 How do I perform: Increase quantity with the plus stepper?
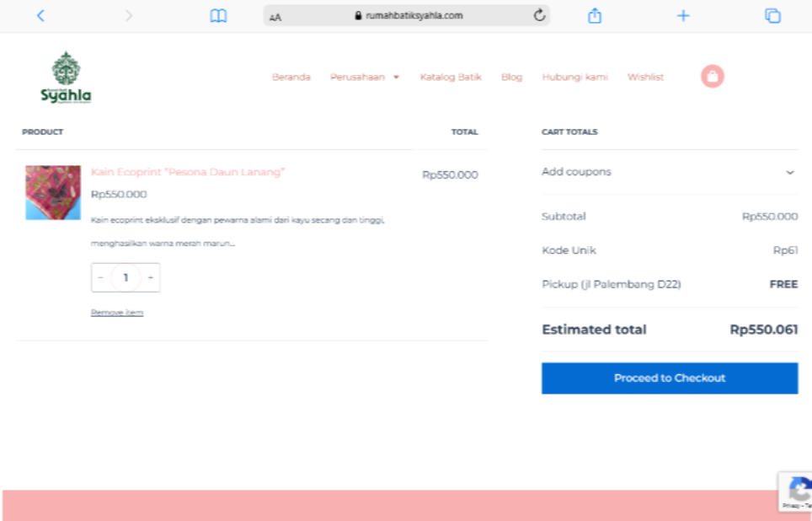pyautogui.click(x=150, y=277)
